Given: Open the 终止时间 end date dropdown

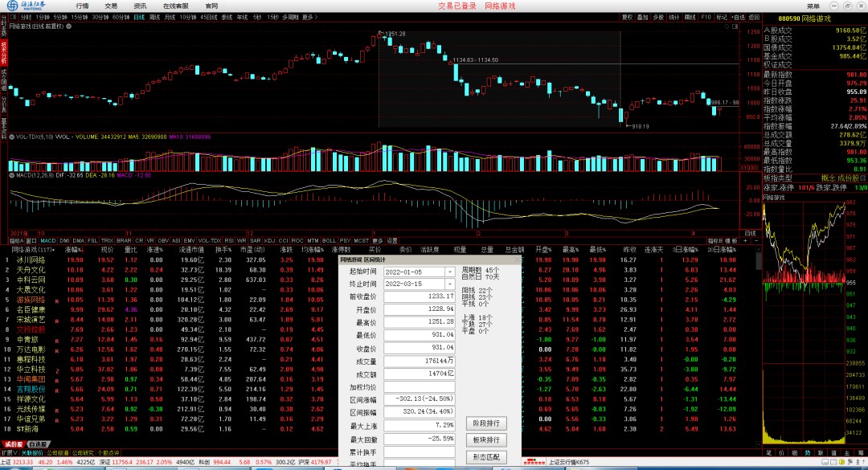Looking at the screenshot, I should tap(449, 284).
